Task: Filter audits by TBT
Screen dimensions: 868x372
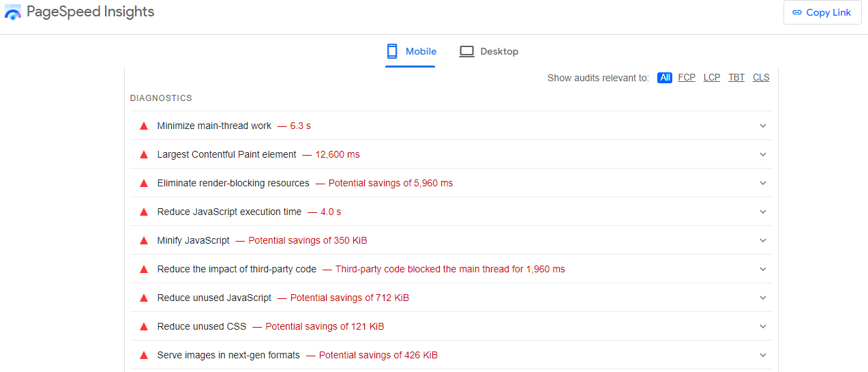Action: click(x=736, y=78)
